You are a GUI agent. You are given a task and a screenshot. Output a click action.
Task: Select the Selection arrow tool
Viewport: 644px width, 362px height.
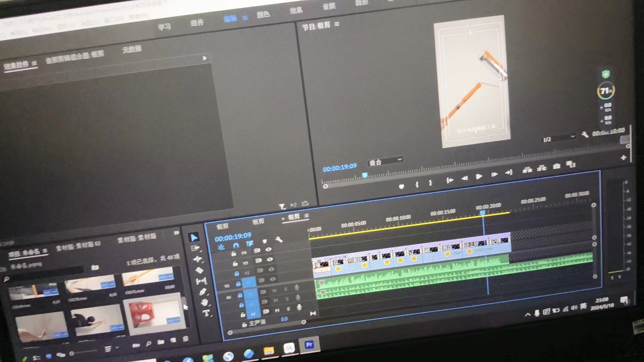pyautogui.click(x=194, y=237)
